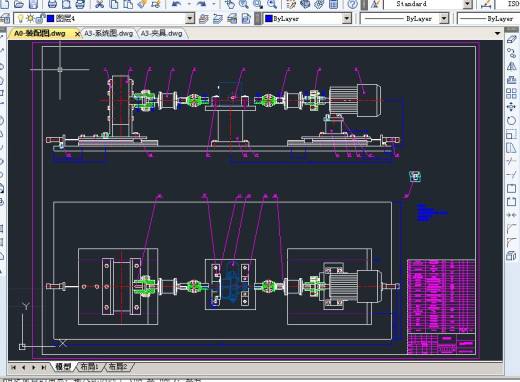Click the Undo arrow icon
Image resolution: width=520 pixels, height=382 pixels.
(177, 4)
